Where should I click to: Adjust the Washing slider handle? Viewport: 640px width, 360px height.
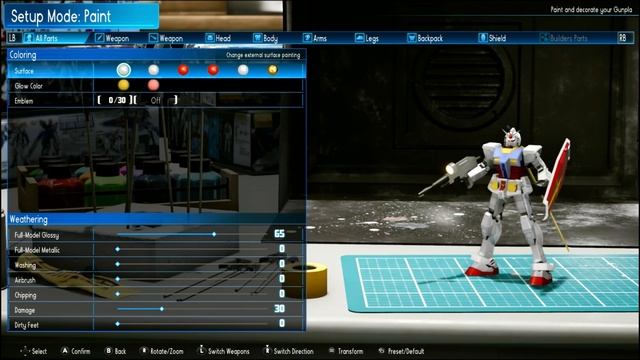tap(118, 264)
